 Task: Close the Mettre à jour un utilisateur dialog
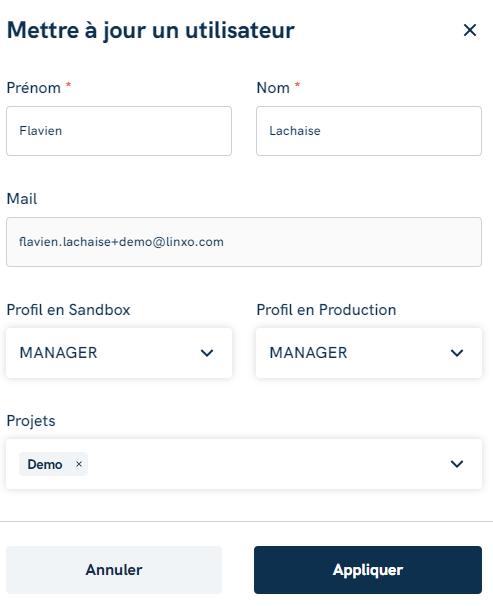[x=470, y=30]
